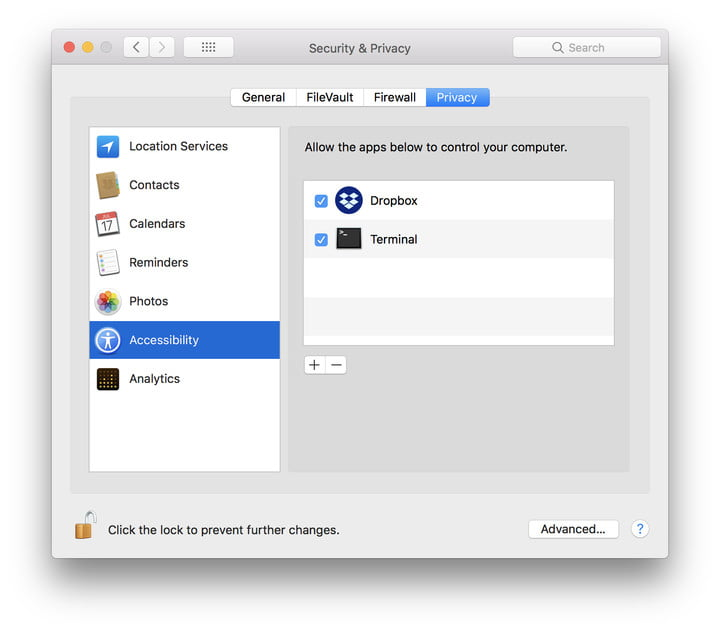This screenshot has height=632, width=720.
Task: Select the Photos pinwheel icon
Action: (108, 301)
